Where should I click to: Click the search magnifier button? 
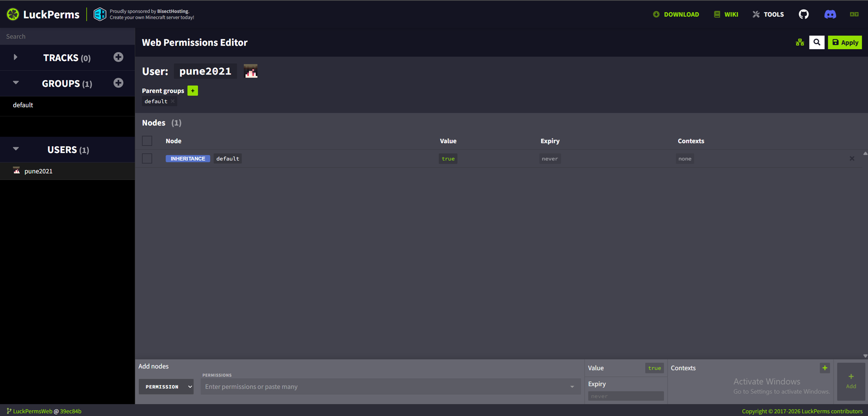[817, 42]
